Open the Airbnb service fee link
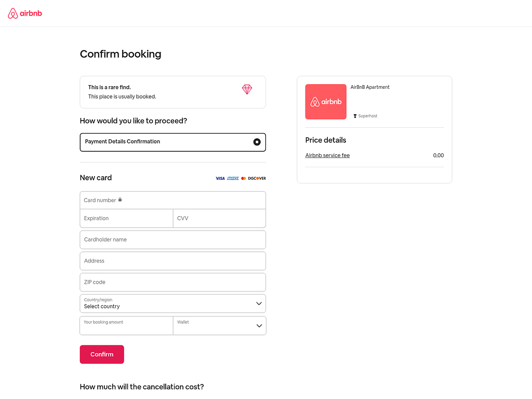Viewport: 532px width, 399px height. pos(327,155)
